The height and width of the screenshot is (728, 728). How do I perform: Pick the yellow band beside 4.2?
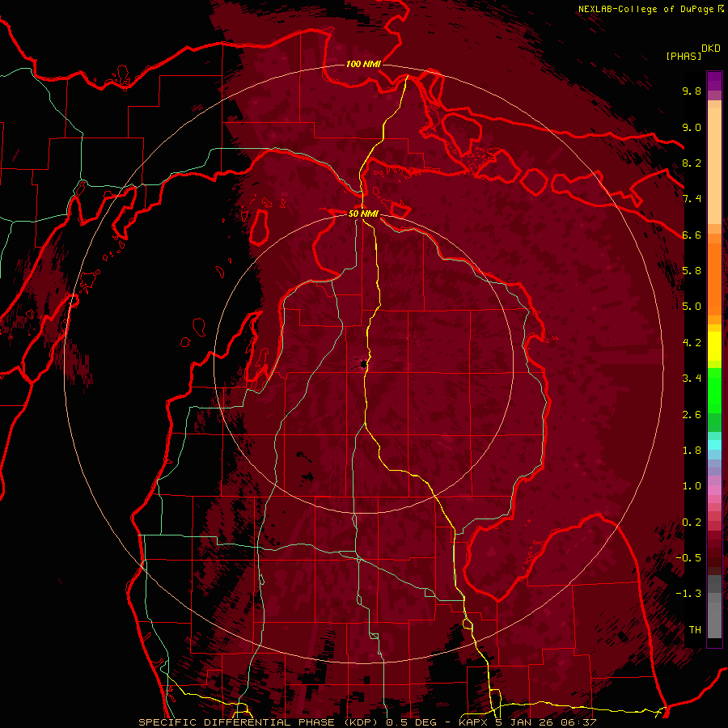(x=714, y=346)
